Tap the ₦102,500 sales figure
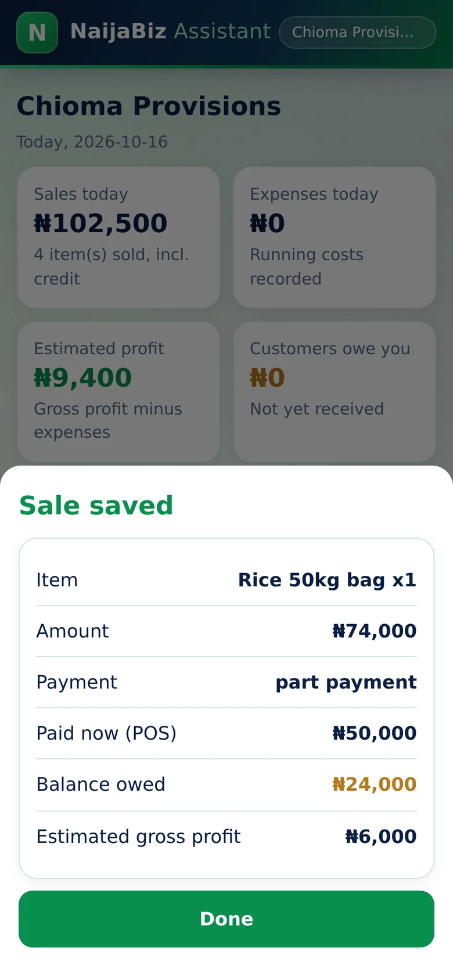This screenshot has width=453, height=980. click(100, 224)
